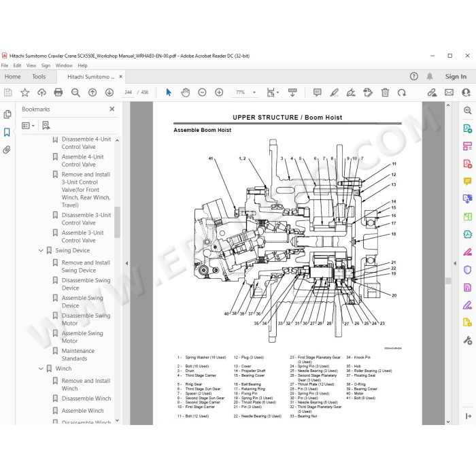Toggle the Bookmarks panel icon
The image size is (476, 476).
coord(7,133)
